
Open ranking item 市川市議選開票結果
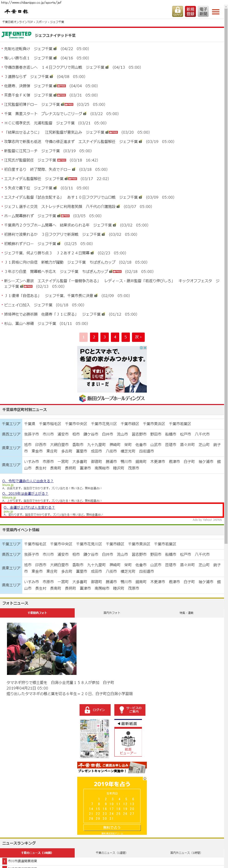point(22,861)
